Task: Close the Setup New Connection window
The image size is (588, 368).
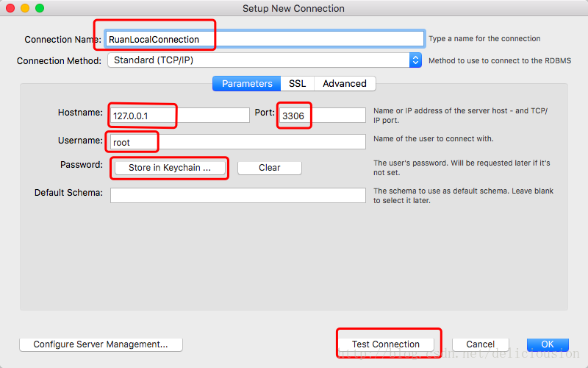Action: (x=10, y=8)
